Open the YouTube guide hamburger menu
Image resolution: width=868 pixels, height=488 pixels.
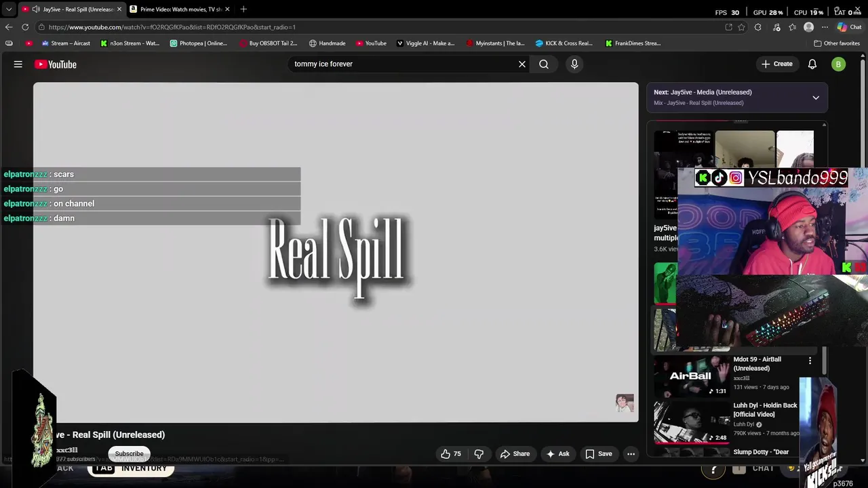pos(18,64)
